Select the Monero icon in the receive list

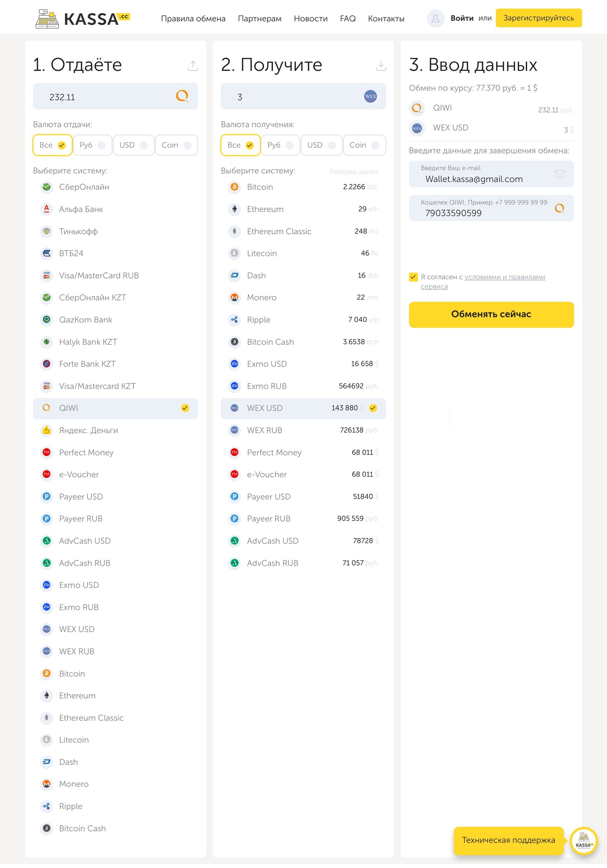coord(235,297)
